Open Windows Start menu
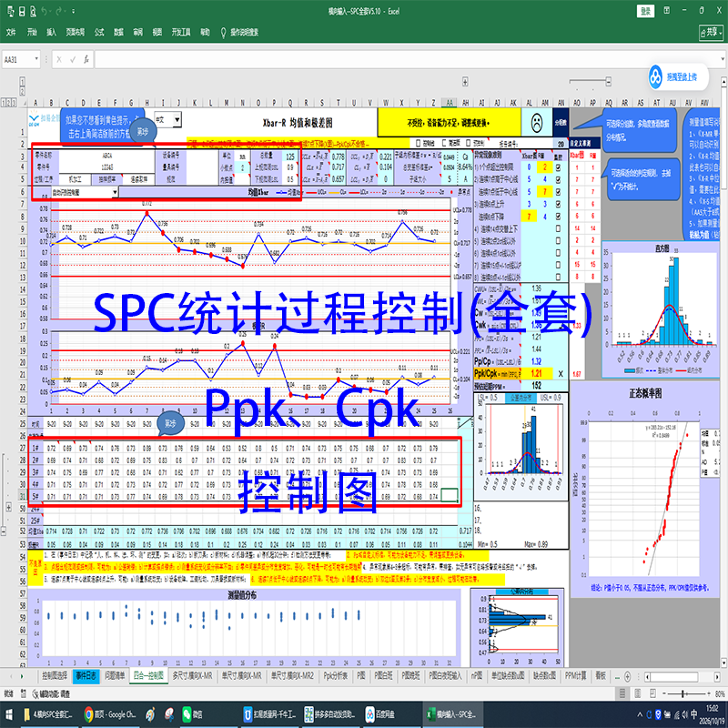This screenshot has width=728, height=728. coord(9,714)
